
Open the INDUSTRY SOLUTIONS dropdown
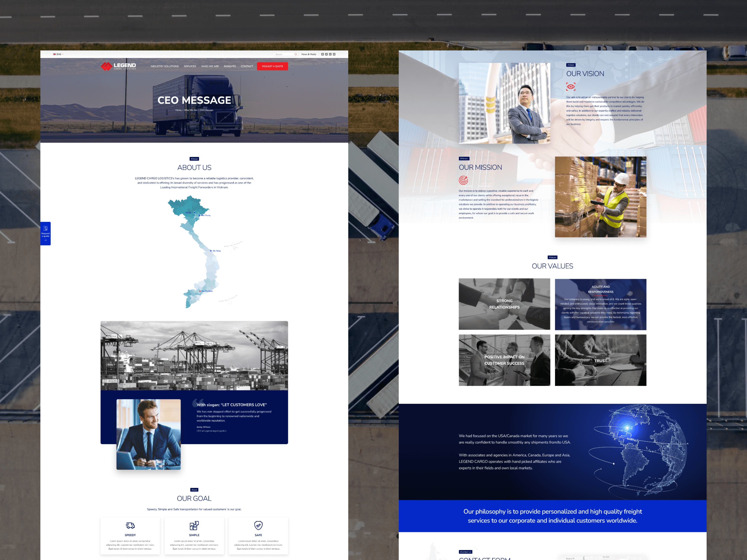coord(164,66)
